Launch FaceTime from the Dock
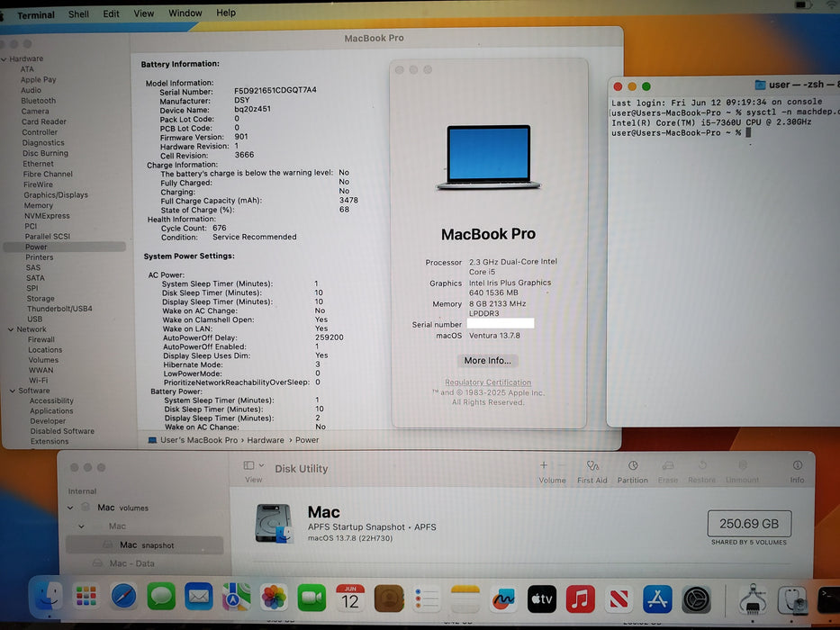 [312, 598]
